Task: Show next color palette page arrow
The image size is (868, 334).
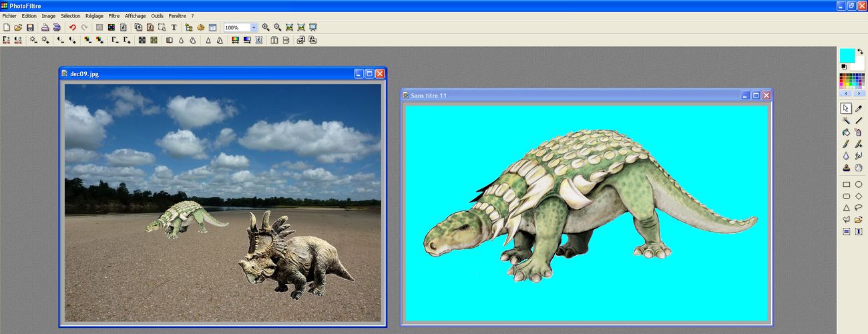Action: 859,94
